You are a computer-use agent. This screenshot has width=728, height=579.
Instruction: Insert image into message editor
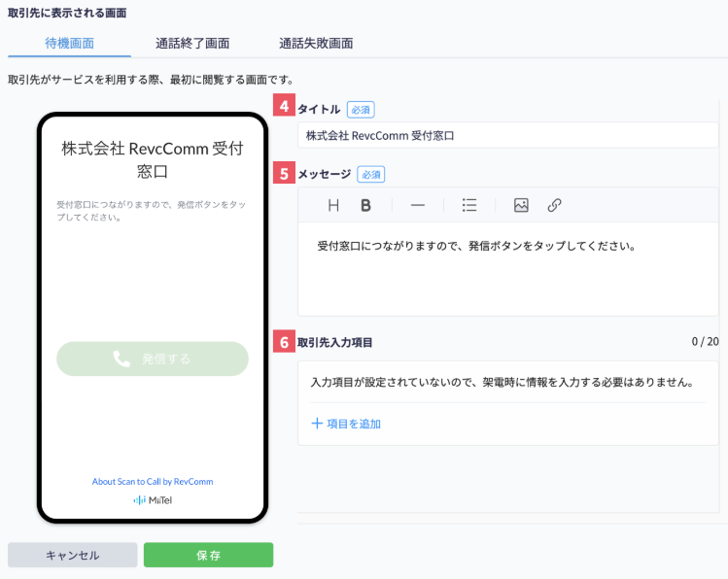[521, 205]
